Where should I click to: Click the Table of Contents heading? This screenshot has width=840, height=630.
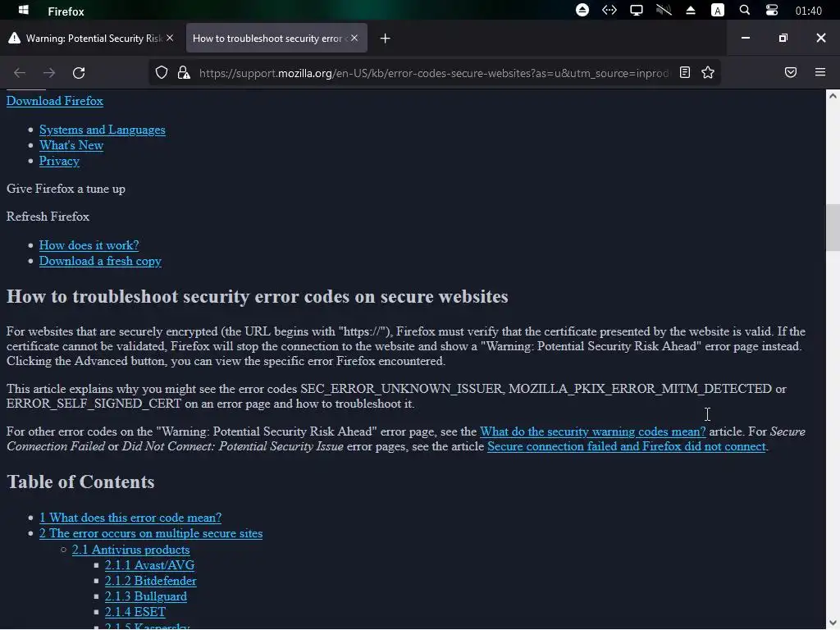tap(80, 482)
